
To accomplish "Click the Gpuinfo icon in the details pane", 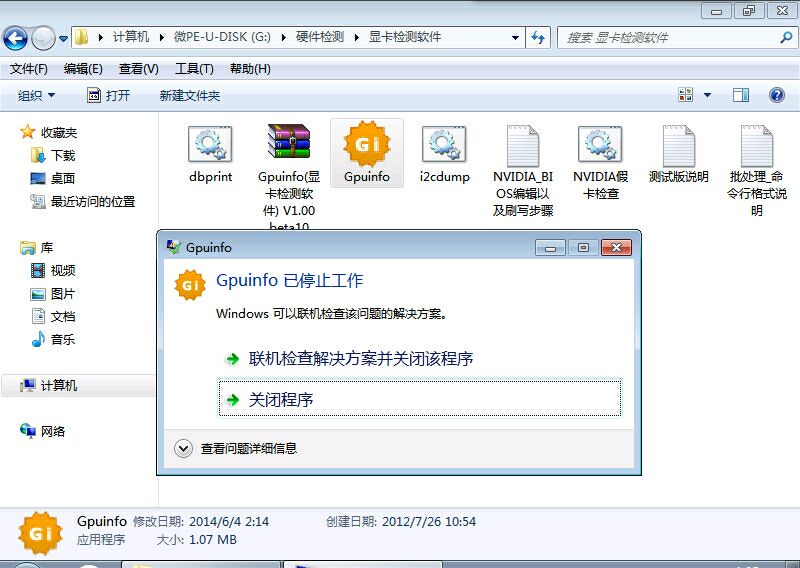I will [x=41, y=533].
